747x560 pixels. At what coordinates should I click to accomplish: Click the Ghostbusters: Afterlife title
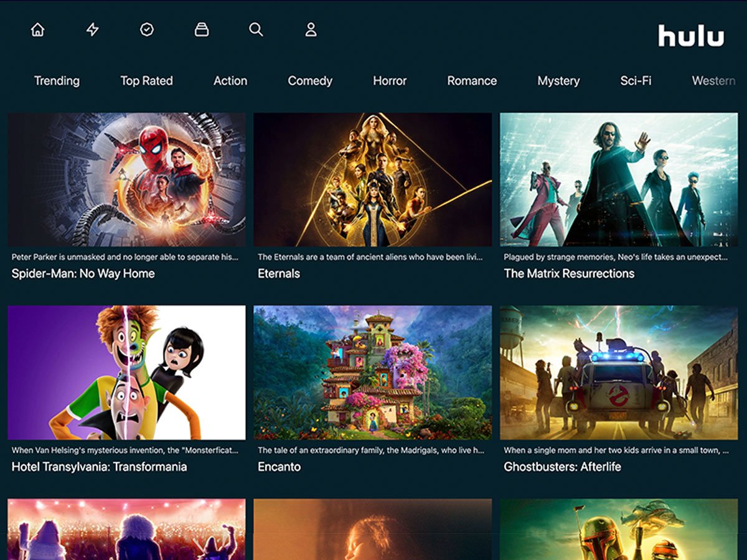coord(562,467)
